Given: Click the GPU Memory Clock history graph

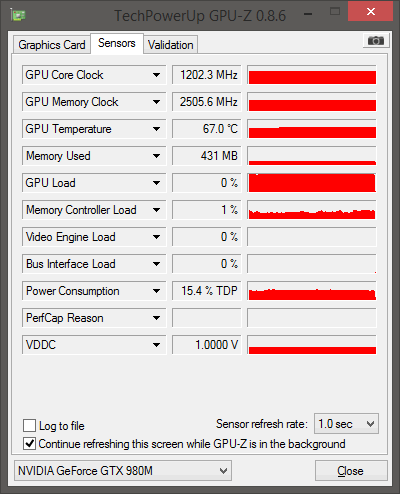Looking at the screenshot, I should point(312,102).
